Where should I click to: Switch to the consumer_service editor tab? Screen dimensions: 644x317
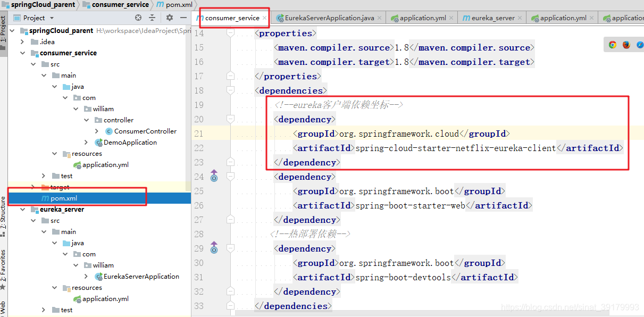(x=232, y=18)
